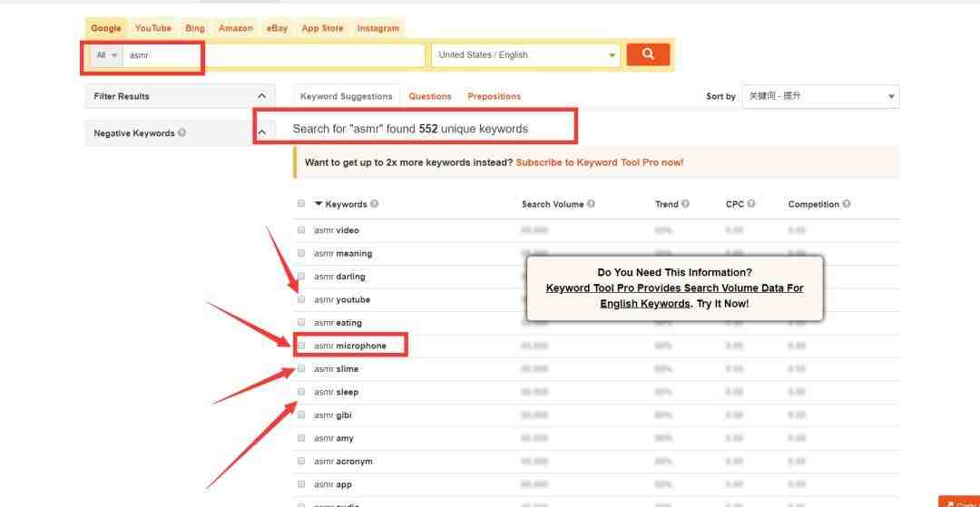Click the keyword text asmr microphone
Screen dimensions: 980x507
350,346
